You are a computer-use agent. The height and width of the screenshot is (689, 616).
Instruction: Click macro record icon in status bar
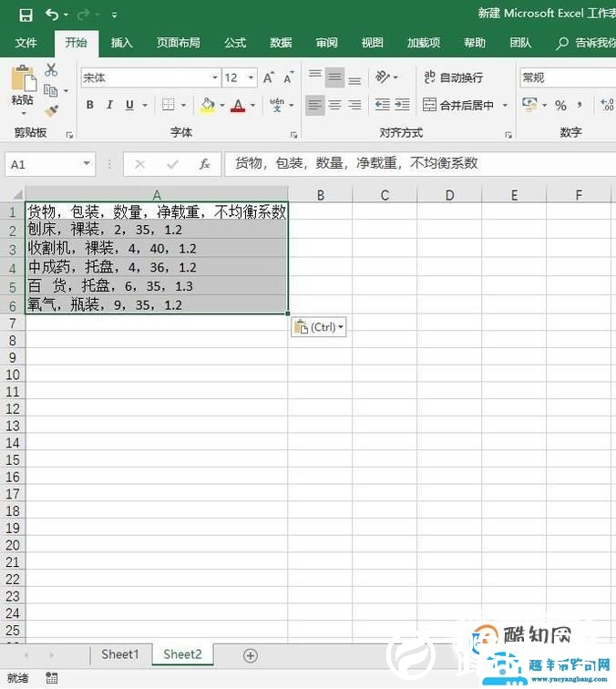[51, 677]
